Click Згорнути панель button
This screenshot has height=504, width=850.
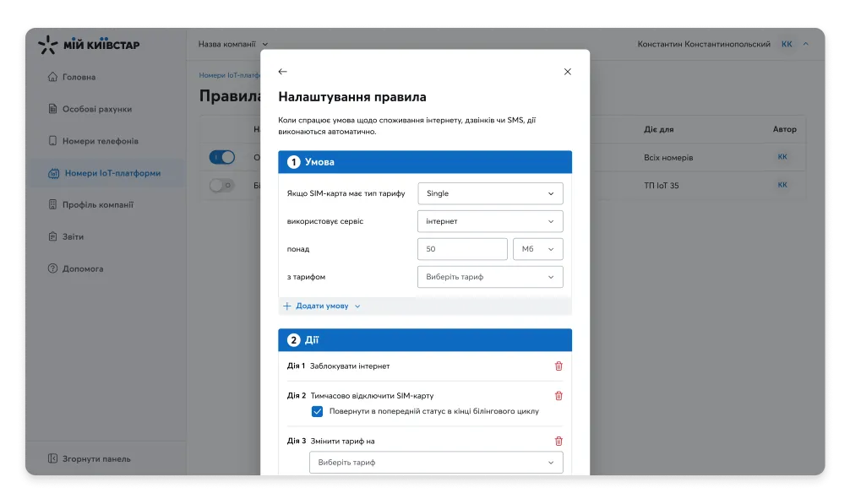click(x=96, y=458)
